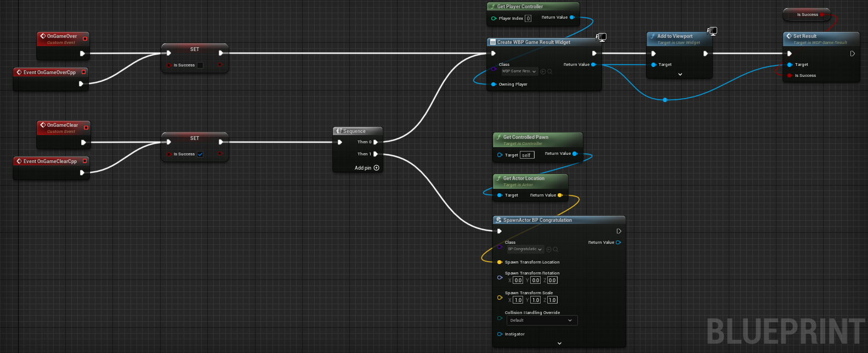Click the OnGameClear exec output pin
868x353 pixels.
(x=83, y=142)
